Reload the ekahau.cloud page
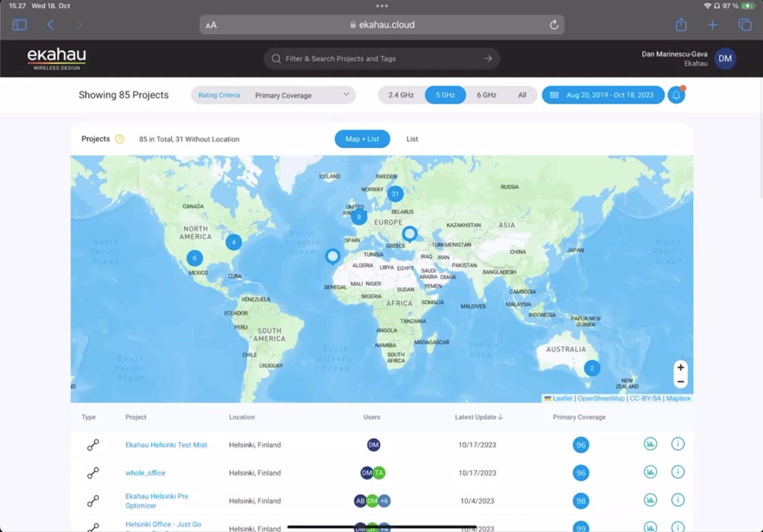Image resolution: width=763 pixels, height=532 pixels. tap(554, 25)
